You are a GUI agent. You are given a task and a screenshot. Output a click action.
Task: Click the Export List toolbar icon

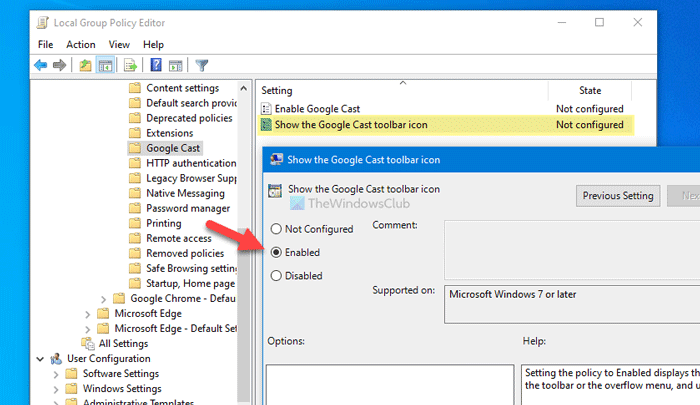click(x=129, y=66)
